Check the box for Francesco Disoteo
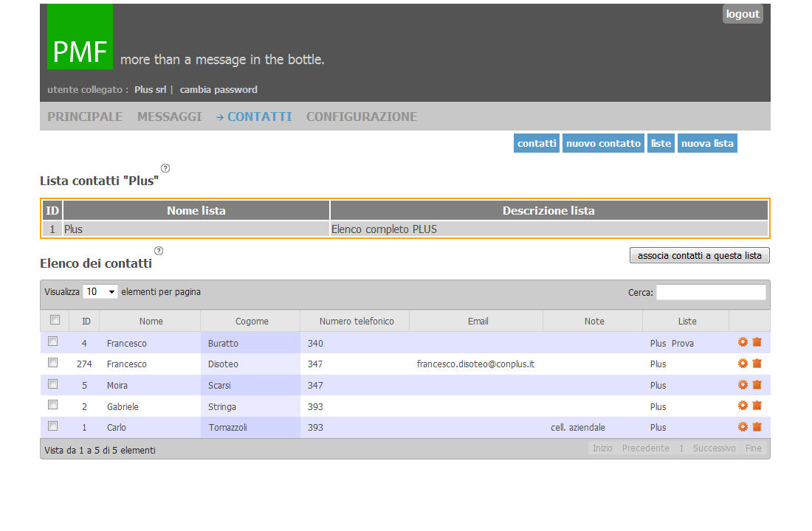812x531 pixels. [x=53, y=362]
